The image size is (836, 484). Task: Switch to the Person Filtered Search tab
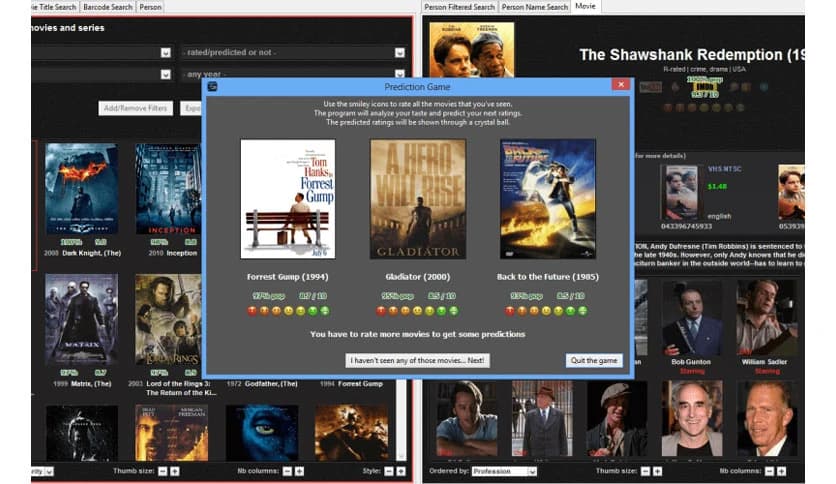click(x=460, y=7)
